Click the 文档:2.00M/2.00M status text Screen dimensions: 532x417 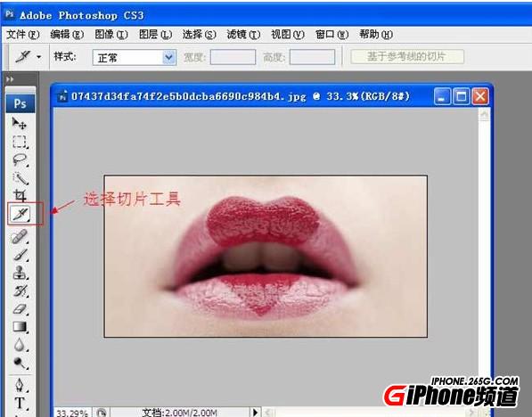pos(179,413)
